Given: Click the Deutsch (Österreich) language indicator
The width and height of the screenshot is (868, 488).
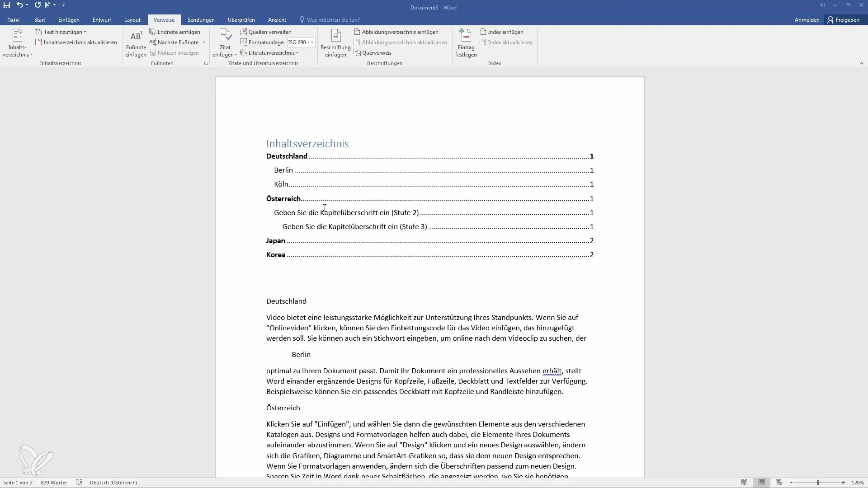Looking at the screenshot, I should (x=113, y=483).
